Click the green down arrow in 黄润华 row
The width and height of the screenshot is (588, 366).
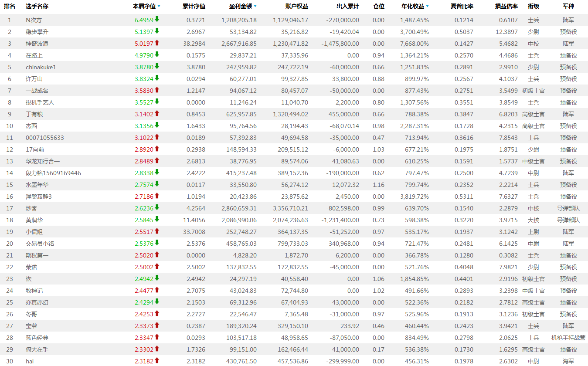pyautogui.click(x=157, y=219)
